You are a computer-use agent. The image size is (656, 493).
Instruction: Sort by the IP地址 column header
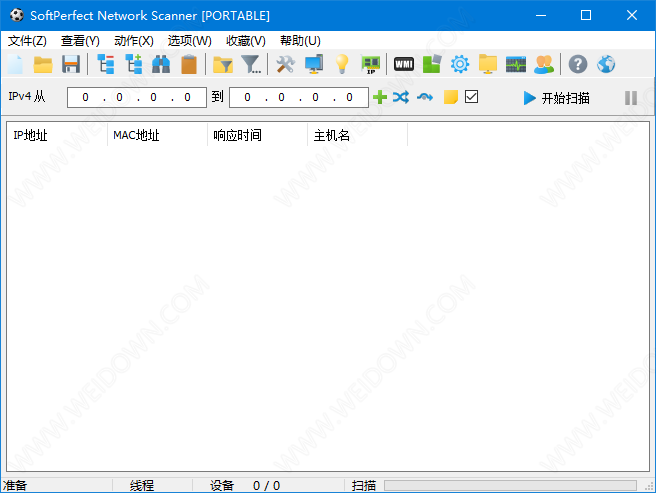(57, 135)
